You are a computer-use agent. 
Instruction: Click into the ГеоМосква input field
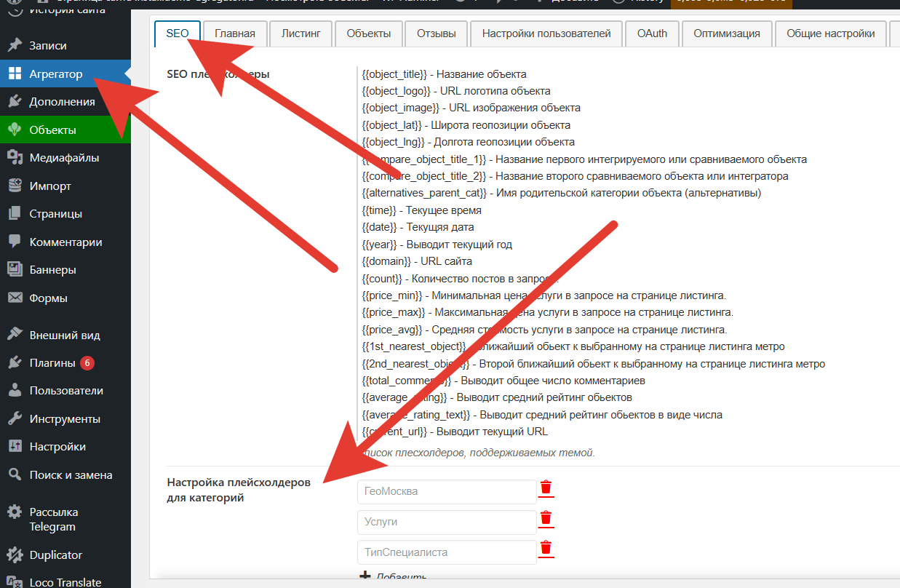(446, 491)
